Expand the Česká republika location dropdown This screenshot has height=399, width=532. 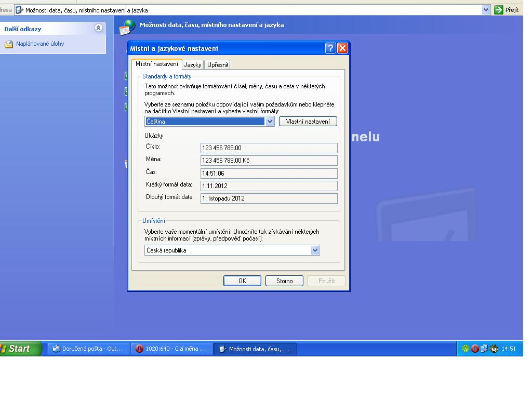click(x=315, y=250)
